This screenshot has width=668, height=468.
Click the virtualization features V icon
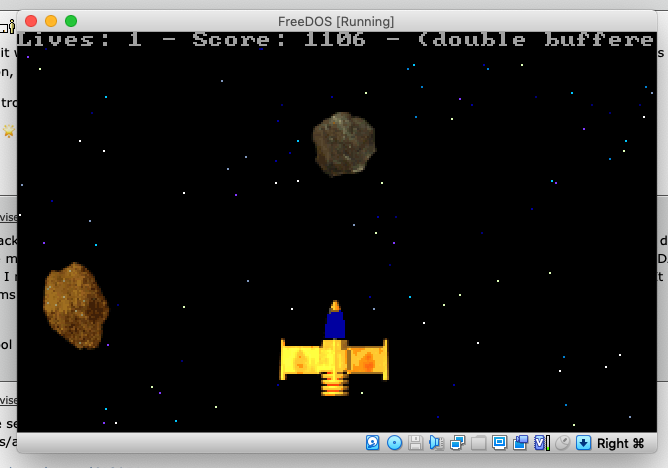coord(540,443)
